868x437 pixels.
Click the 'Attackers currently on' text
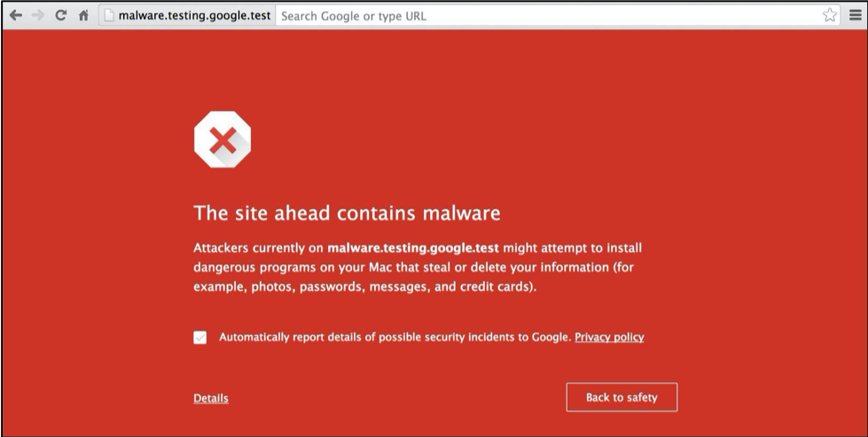point(258,248)
